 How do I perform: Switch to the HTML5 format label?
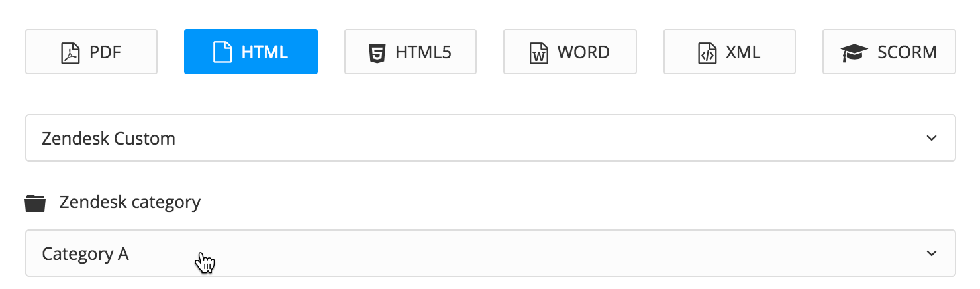pyautogui.click(x=423, y=52)
